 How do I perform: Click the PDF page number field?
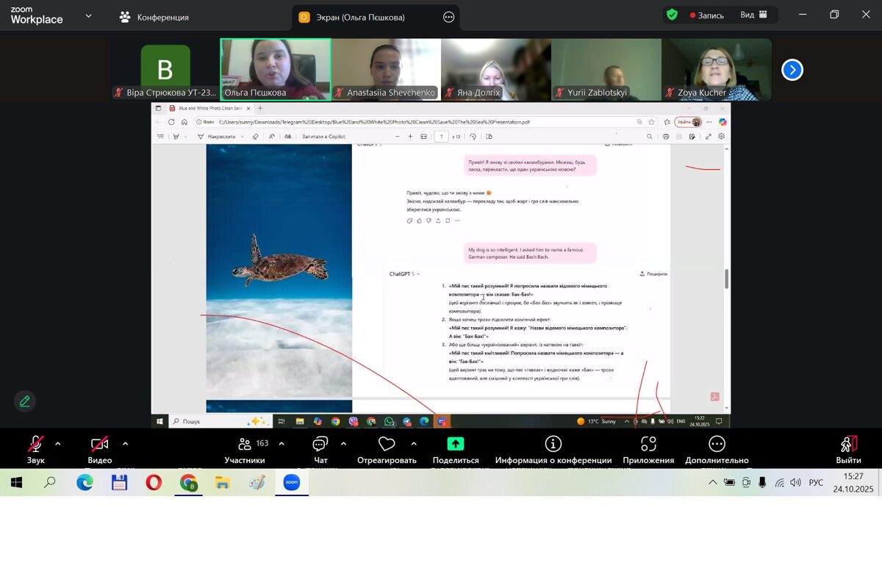tap(441, 136)
